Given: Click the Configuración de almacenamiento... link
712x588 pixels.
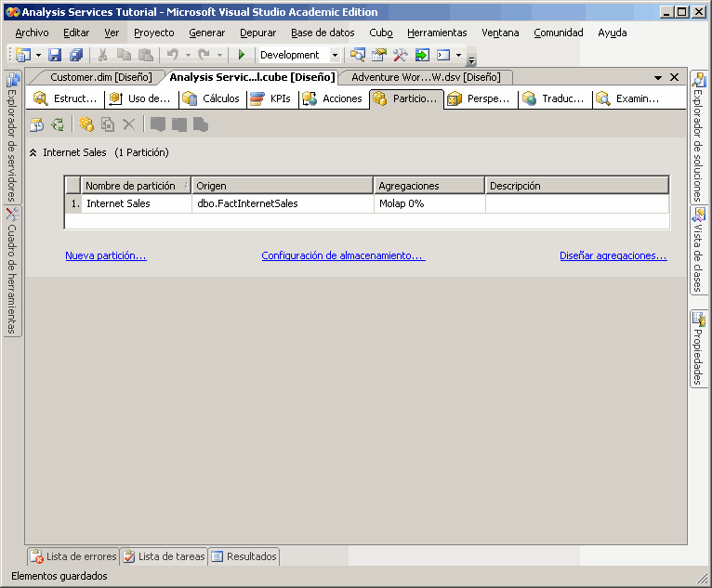Looking at the screenshot, I should point(343,255).
